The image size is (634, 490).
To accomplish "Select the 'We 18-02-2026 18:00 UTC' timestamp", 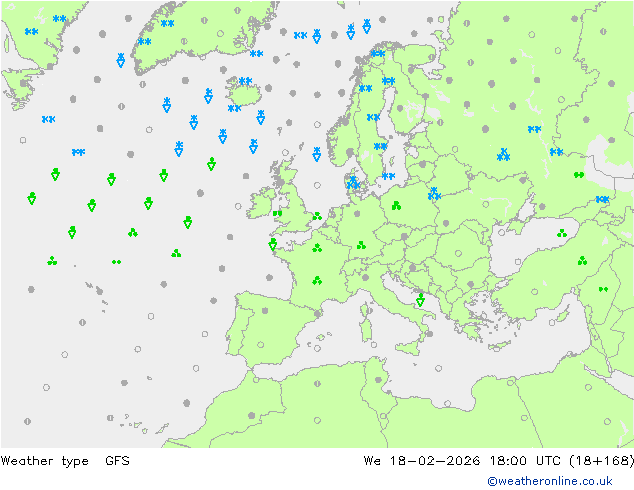I will point(462,461).
